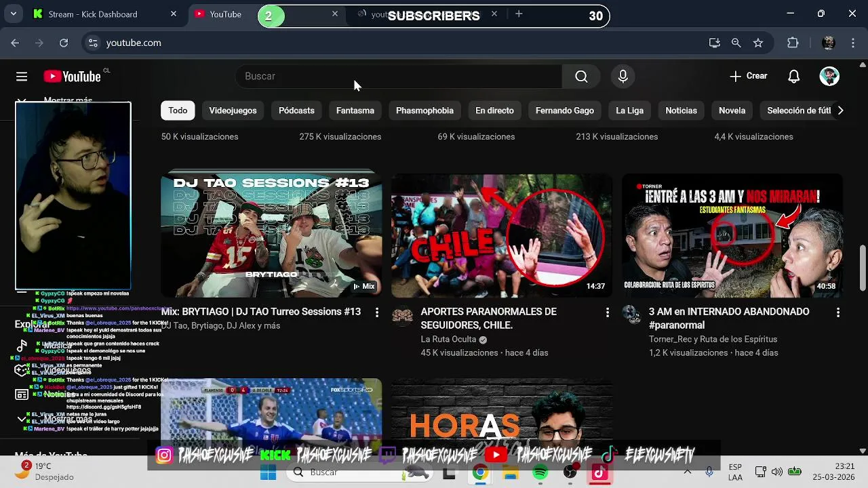
Task: Open the zoom magnifier in address bar
Action: click(736, 43)
